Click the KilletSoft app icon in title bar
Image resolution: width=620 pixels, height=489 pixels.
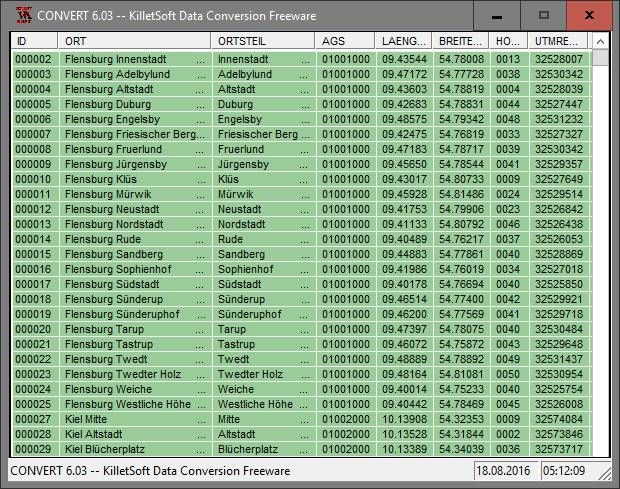(x=23, y=15)
